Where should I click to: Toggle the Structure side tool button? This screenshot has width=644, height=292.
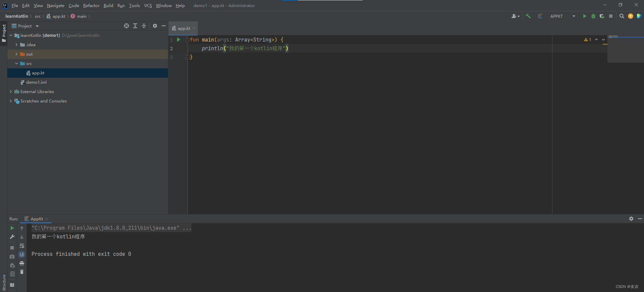click(4, 283)
